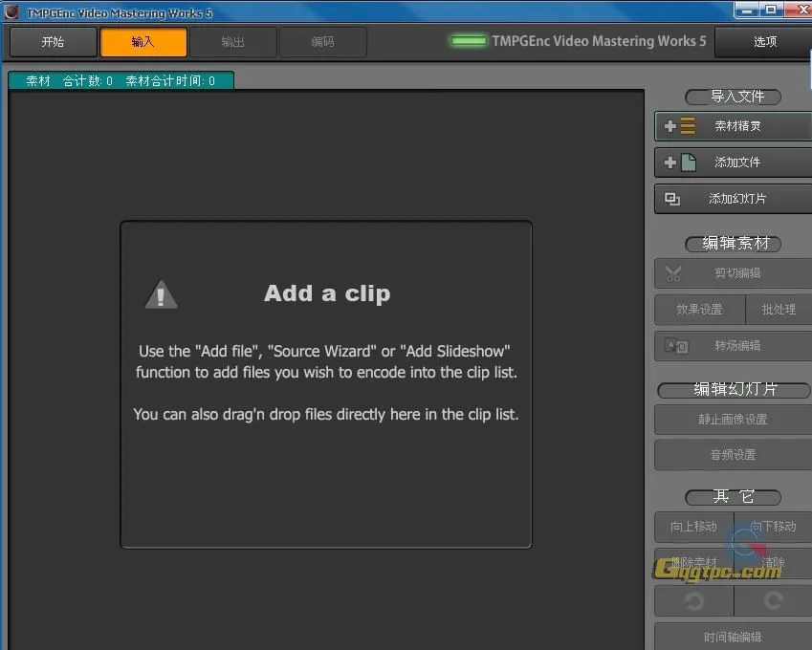Open the 时间轴编辑 timeline edit button
The height and width of the screenshot is (650, 812).
pyautogui.click(x=733, y=637)
